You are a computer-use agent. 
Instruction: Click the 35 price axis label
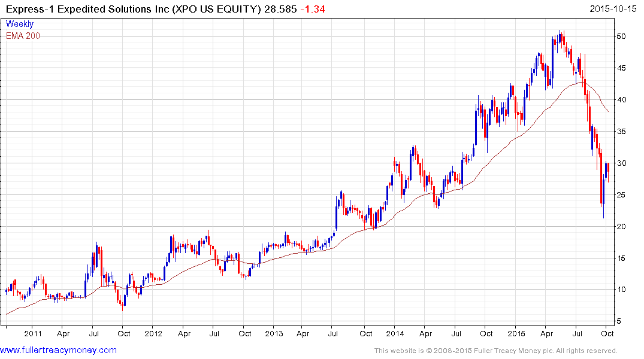tap(621, 132)
